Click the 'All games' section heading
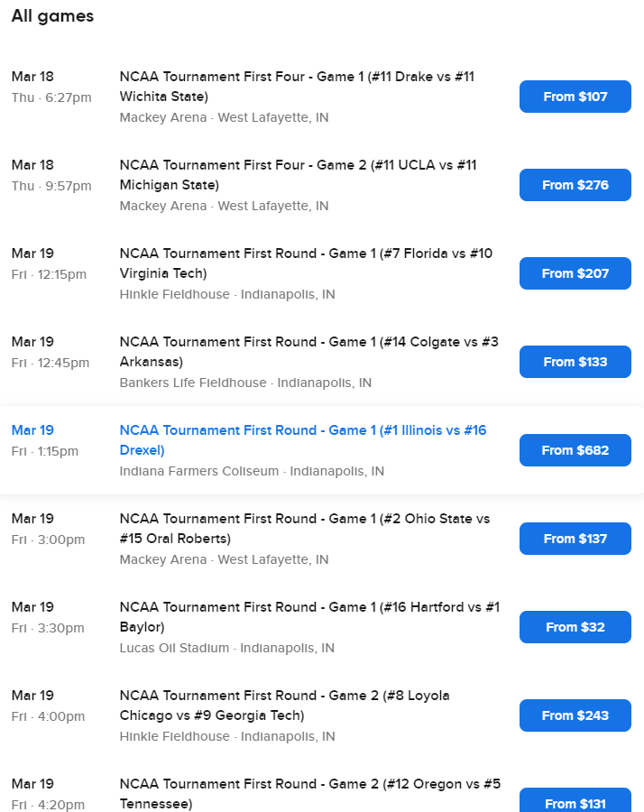Image resolution: width=644 pixels, height=812 pixels. point(52,16)
